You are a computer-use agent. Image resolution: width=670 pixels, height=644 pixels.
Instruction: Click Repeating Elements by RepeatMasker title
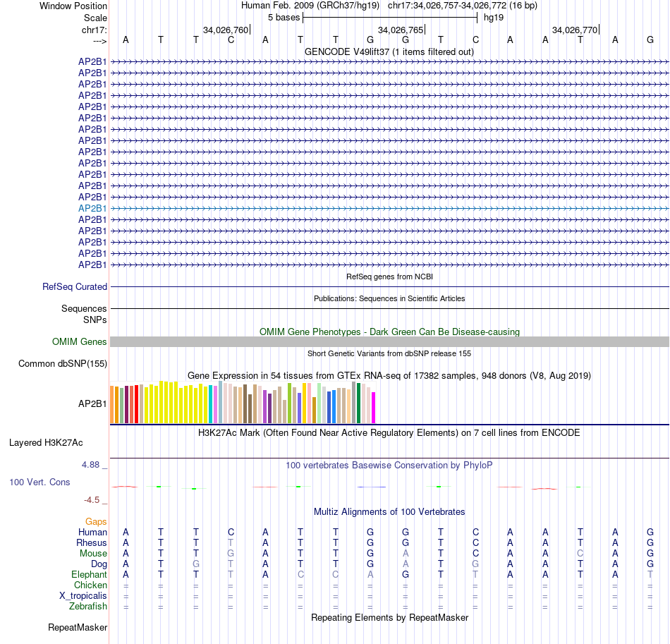389,617
